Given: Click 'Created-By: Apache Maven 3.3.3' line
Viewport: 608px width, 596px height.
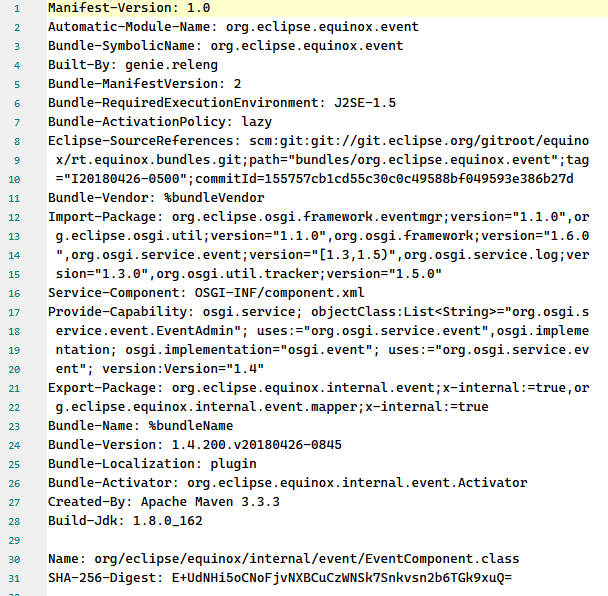Looking at the screenshot, I should point(164,502).
